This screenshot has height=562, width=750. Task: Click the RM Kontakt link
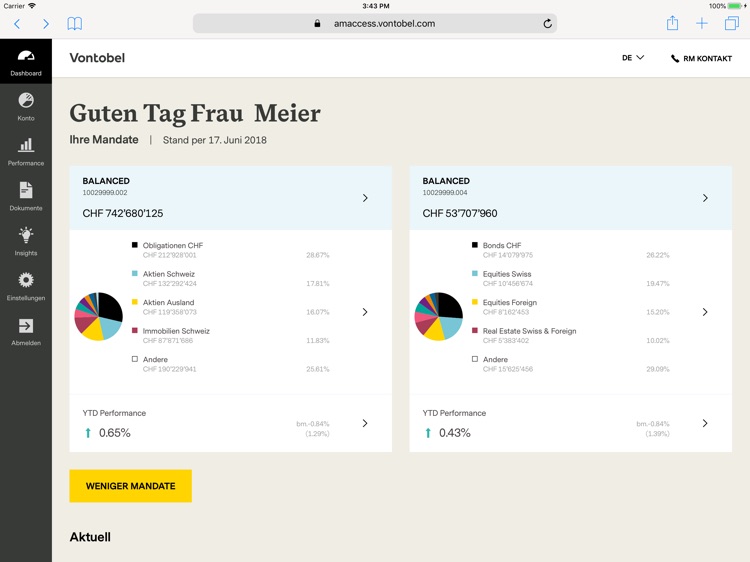tap(702, 59)
